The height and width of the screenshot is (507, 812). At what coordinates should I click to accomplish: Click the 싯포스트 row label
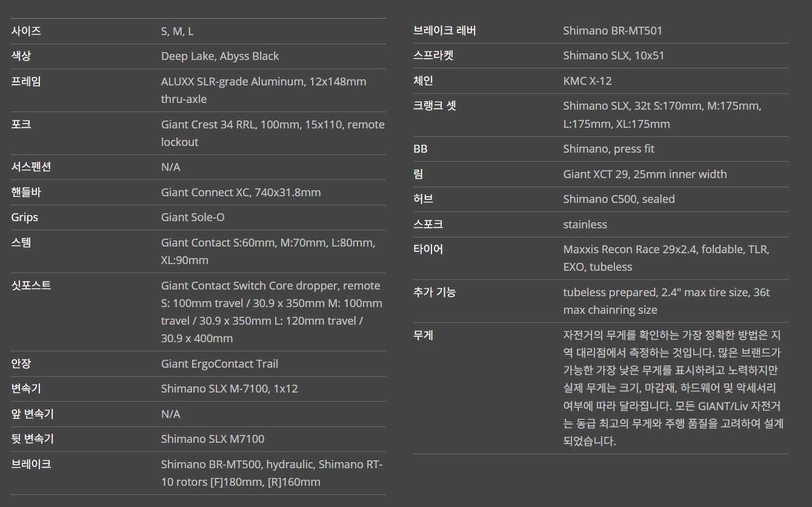31,286
